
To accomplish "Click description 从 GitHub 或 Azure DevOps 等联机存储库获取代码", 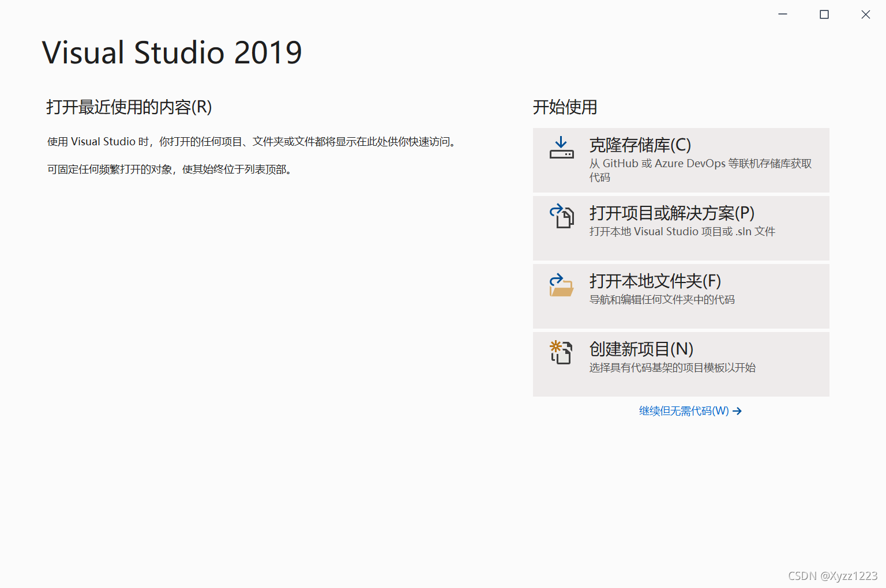I will tap(700, 170).
